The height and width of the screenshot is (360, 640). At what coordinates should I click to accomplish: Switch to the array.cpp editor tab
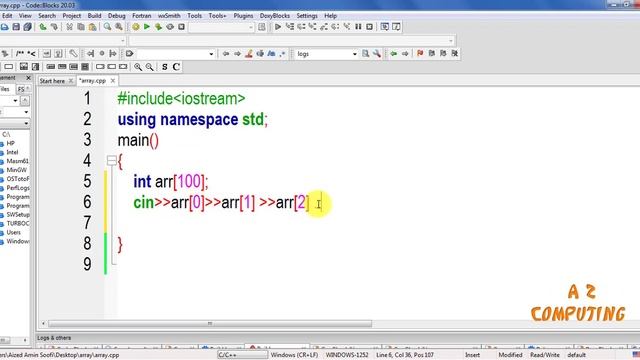(93, 81)
